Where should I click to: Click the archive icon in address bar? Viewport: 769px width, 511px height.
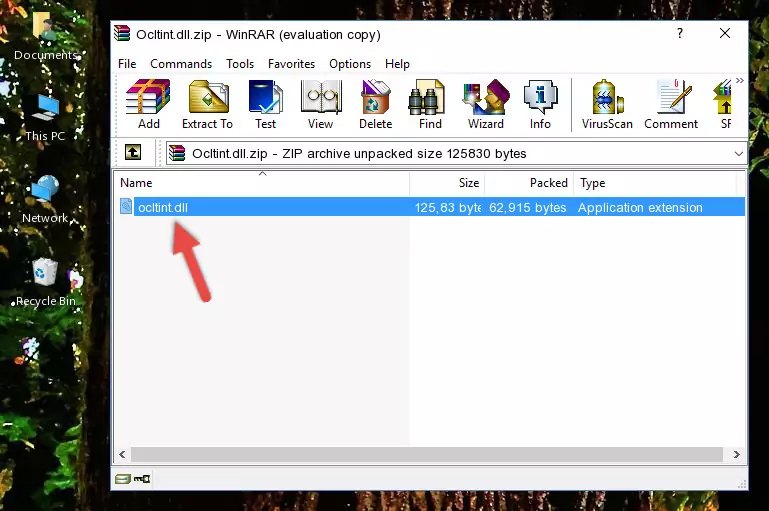177,153
